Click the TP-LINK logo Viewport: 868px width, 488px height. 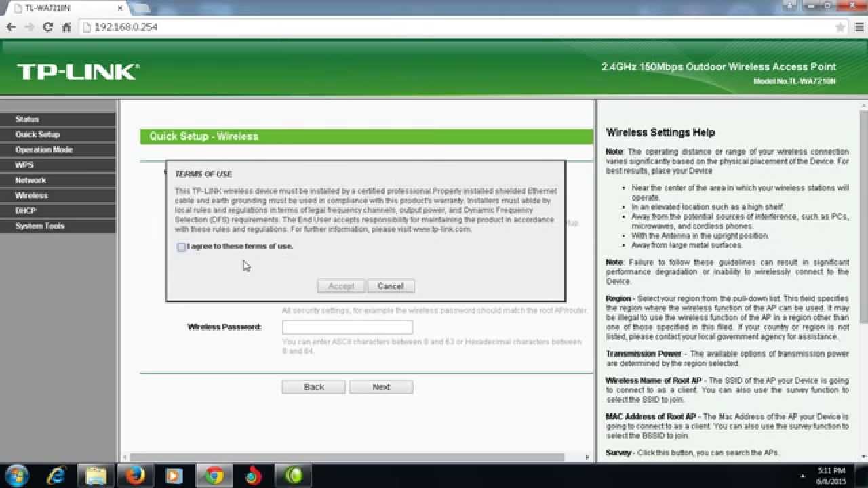pyautogui.click(x=78, y=72)
